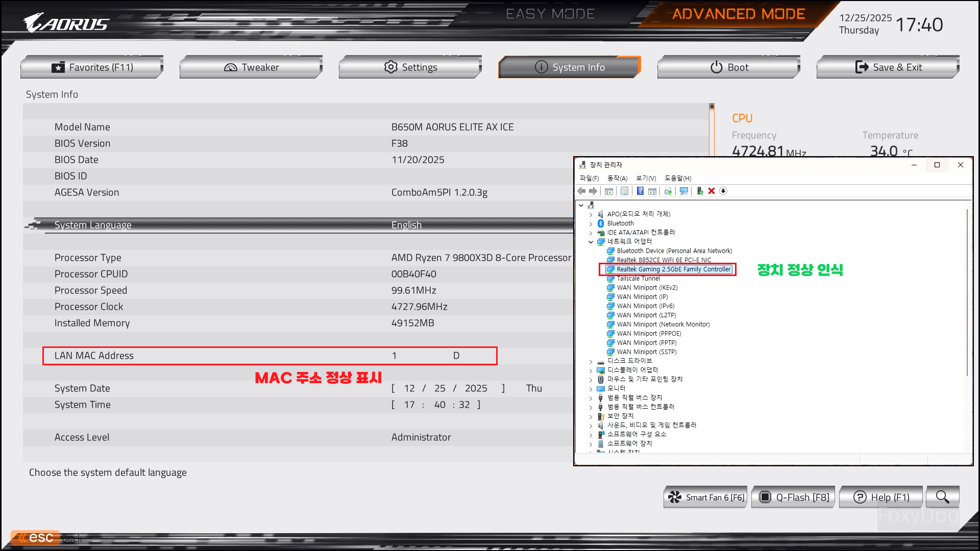This screenshot has height=551, width=980.
Task: Open Smart Fan 6 fan settings
Action: [x=705, y=497]
